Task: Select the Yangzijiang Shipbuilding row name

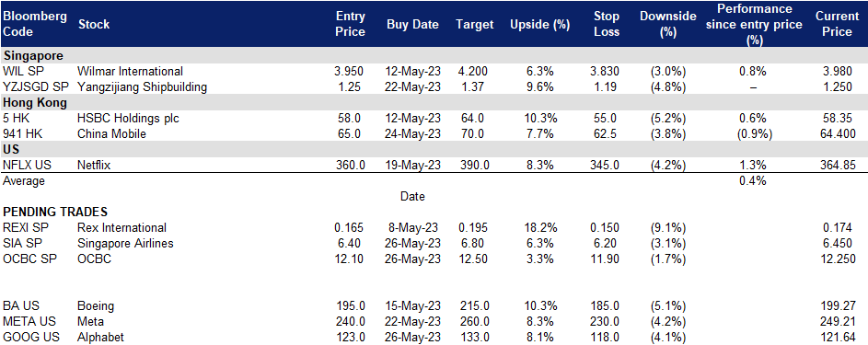Action: tap(143, 86)
